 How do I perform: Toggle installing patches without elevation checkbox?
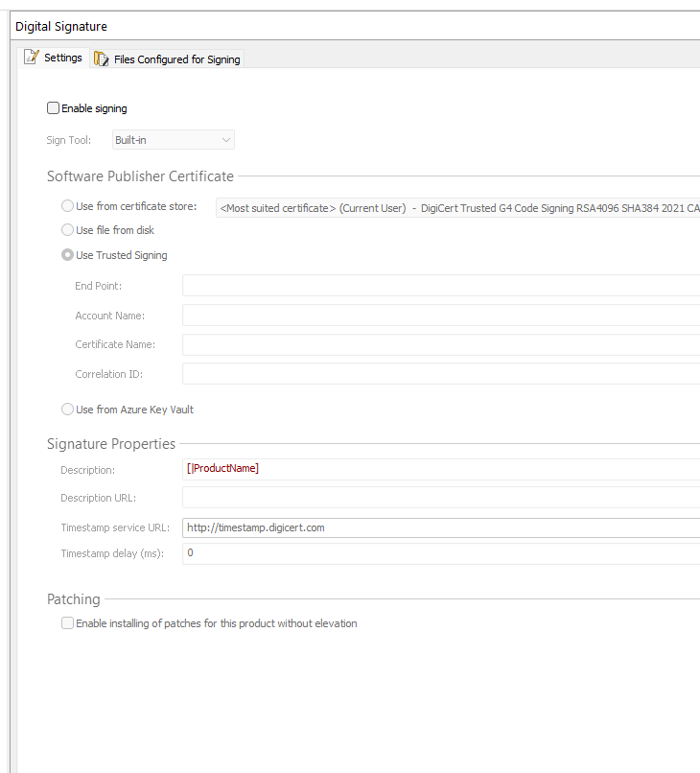point(67,623)
